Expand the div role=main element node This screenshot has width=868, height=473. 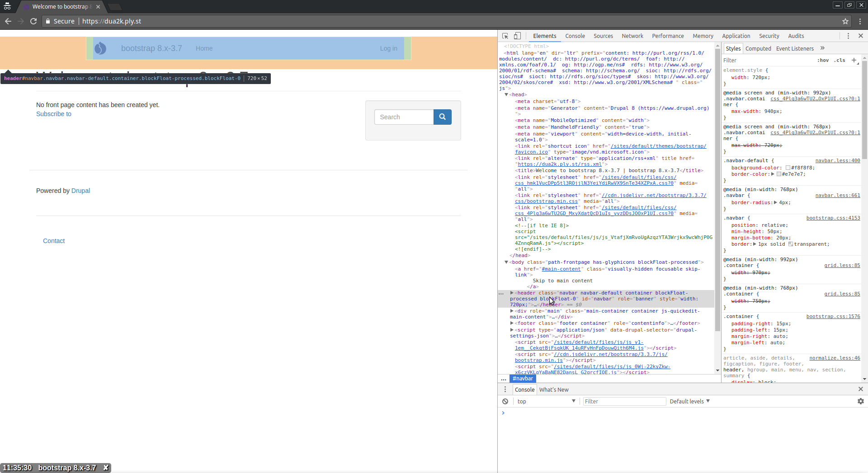[512, 311]
